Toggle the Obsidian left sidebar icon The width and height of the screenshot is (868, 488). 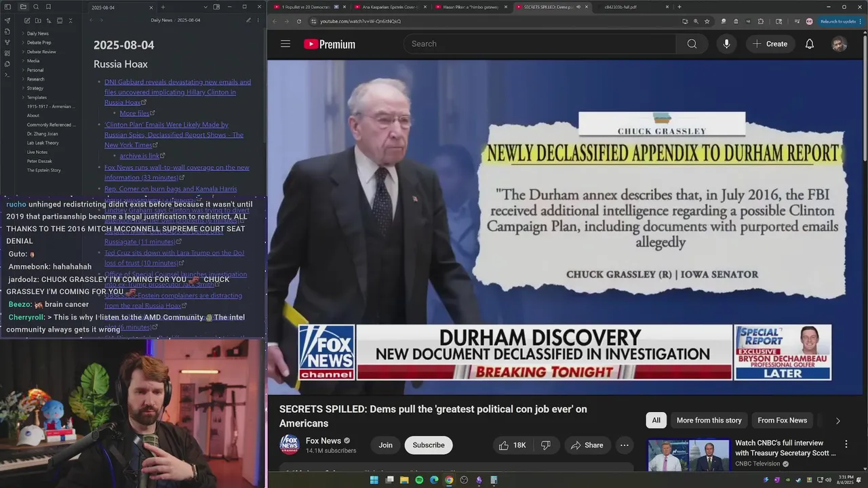pos(7,7)
